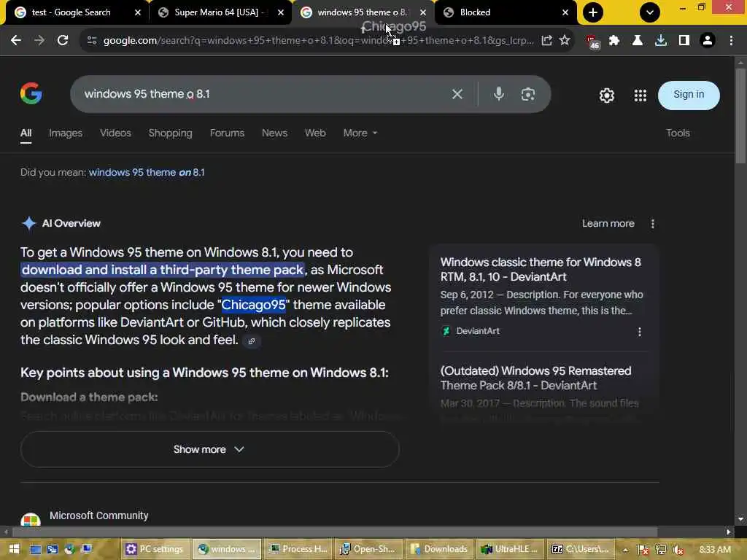
Task: Switch to test - Google Search tab
Action: pyautogui.click(x=71, y=12)
